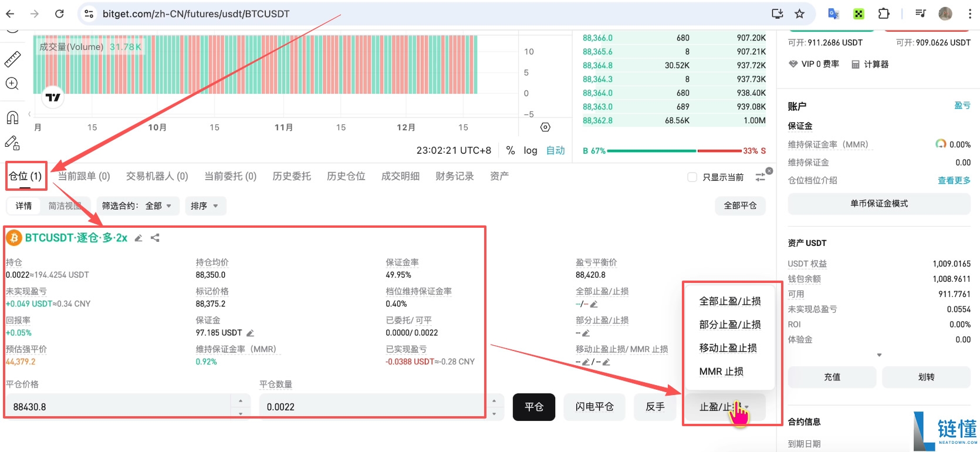
Task: Choose 部分止盈/止损 from the menu
Action: coord(730,325)
